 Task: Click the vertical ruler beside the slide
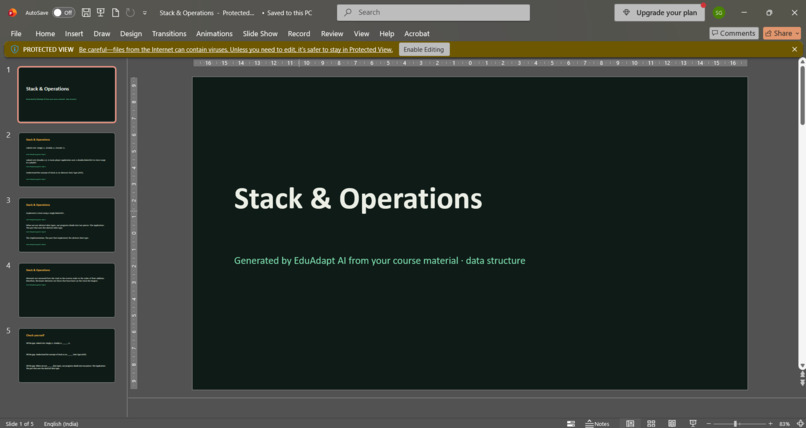click(134, 233)
